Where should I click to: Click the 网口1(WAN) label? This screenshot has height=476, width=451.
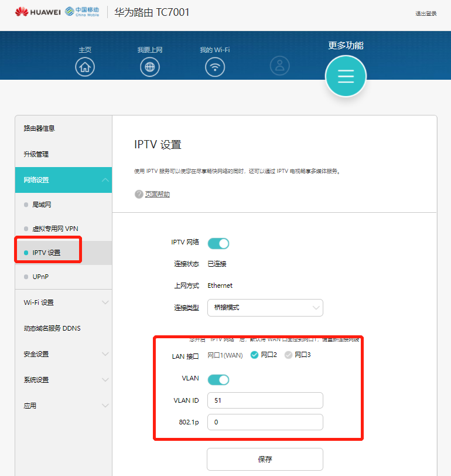225,355
